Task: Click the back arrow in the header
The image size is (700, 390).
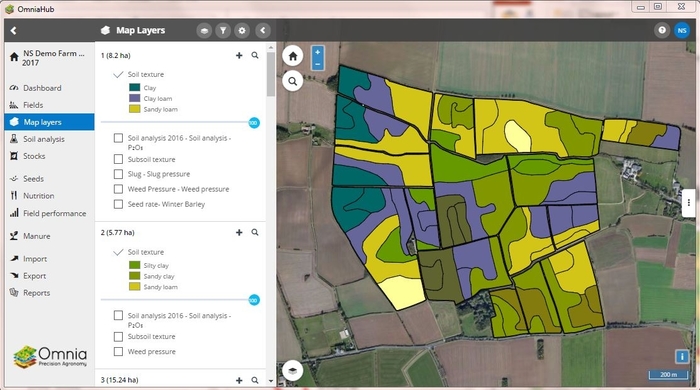Action: (x=13, y=30)
